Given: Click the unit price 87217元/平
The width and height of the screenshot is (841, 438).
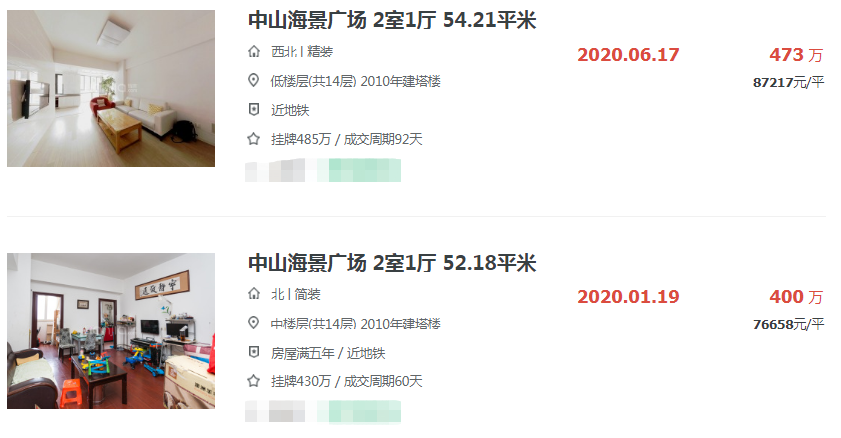Looking at the screenshot, I should [x=788, y=83].
